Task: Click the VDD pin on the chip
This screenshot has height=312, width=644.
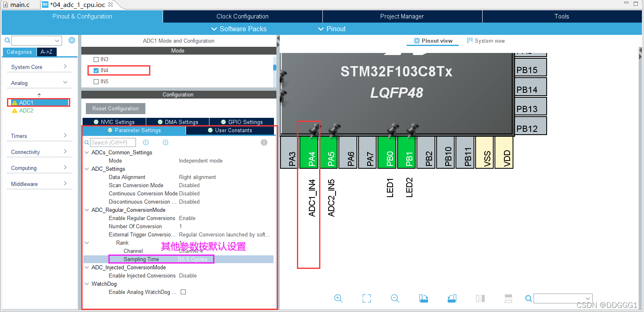Action: [x=505, y=152]
